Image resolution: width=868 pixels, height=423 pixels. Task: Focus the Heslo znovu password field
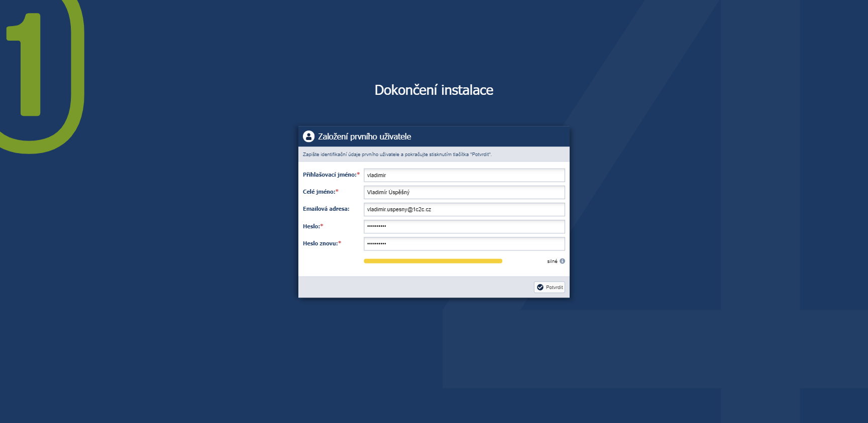tap(464, 243)
